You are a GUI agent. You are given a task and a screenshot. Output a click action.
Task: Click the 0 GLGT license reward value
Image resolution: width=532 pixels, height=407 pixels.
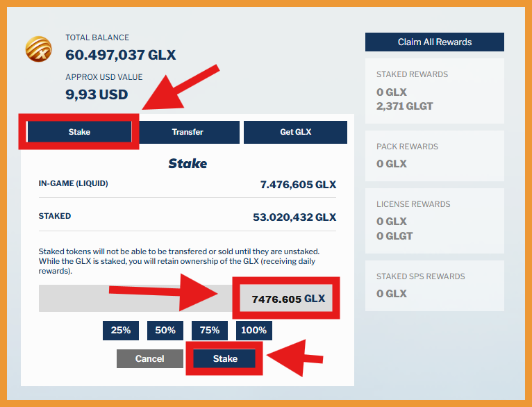click(394, 236)
